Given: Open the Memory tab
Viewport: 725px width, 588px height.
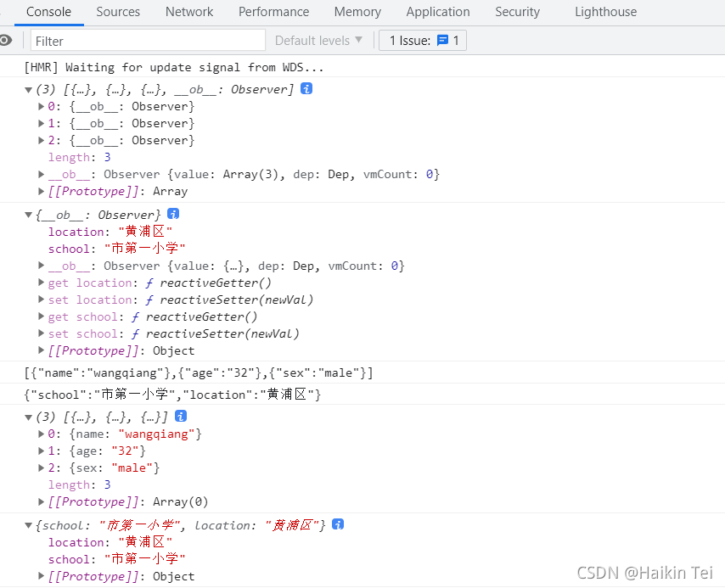Looking at the screenshot, I should pyautogui.click(x=357, y=12).
